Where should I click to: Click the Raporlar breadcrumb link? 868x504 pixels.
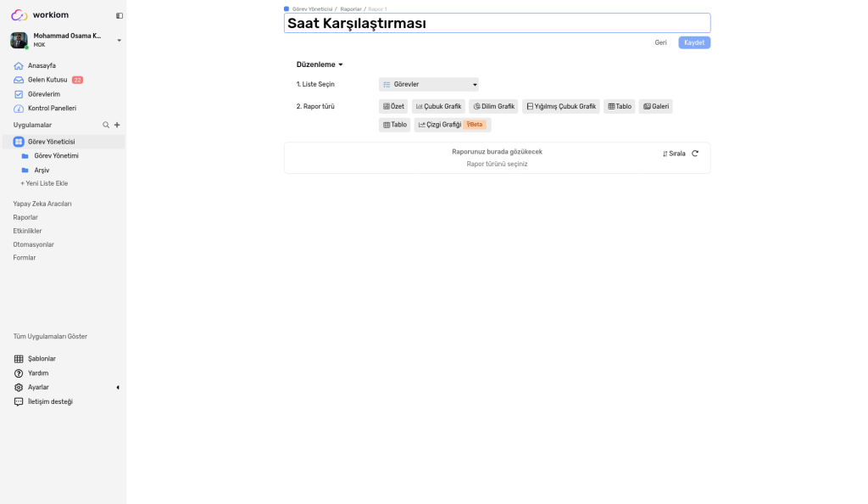[350, 8]
